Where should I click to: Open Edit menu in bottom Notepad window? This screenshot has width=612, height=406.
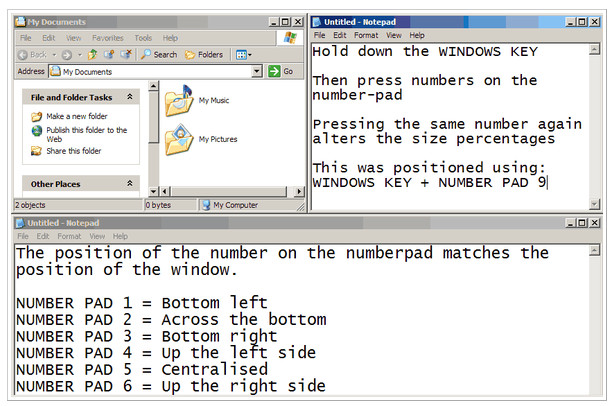43,236
